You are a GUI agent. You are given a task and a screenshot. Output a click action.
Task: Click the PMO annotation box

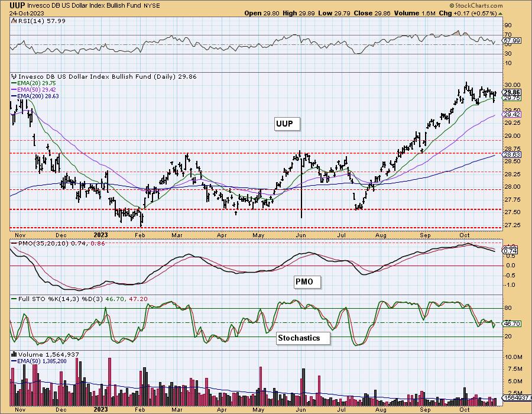point(307,282)
